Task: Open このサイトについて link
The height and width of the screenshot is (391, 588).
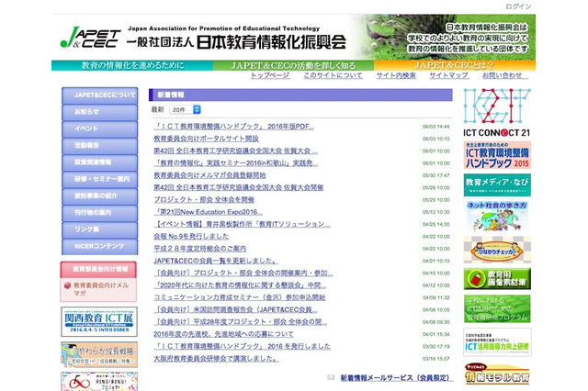Action: pyautogui.click(x=333, y=75)
